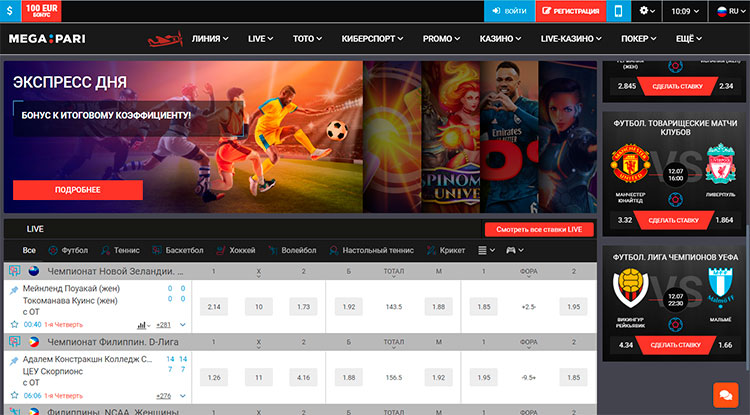
Task: Open ФОРА dropdown in New Zealand header
Action: (x=529, y=273)
